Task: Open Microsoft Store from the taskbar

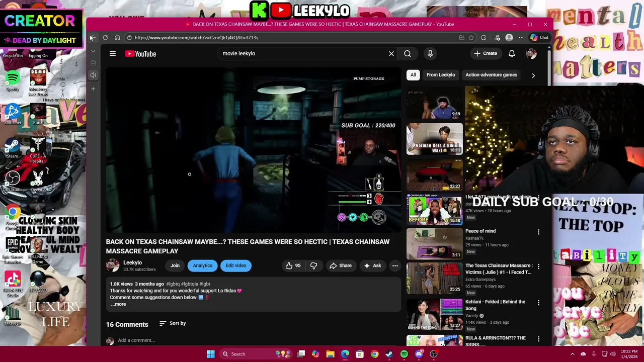Action: coord(360,354)
